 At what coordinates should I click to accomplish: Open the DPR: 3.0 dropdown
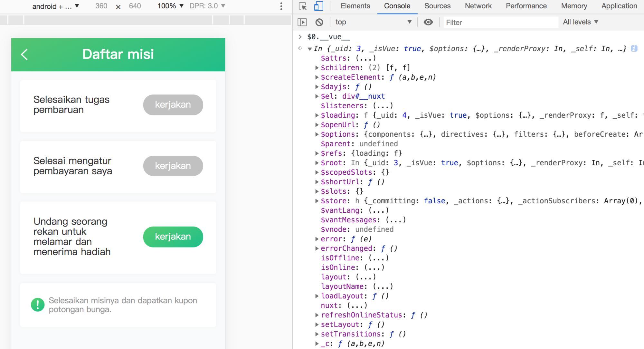206,5
